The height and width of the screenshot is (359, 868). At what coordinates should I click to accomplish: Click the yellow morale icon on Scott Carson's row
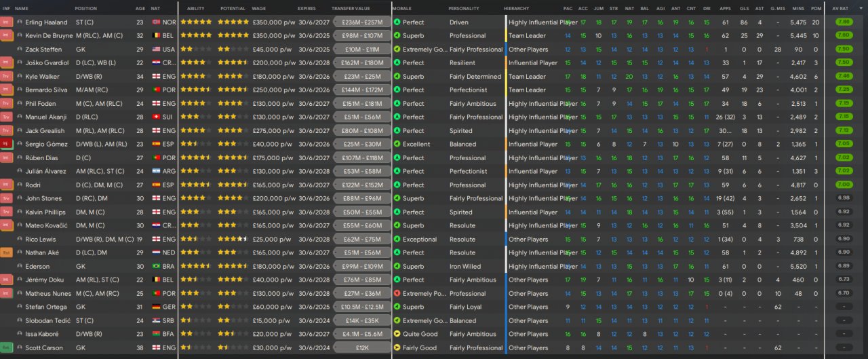pyautogui.click(x=397, y=348)
